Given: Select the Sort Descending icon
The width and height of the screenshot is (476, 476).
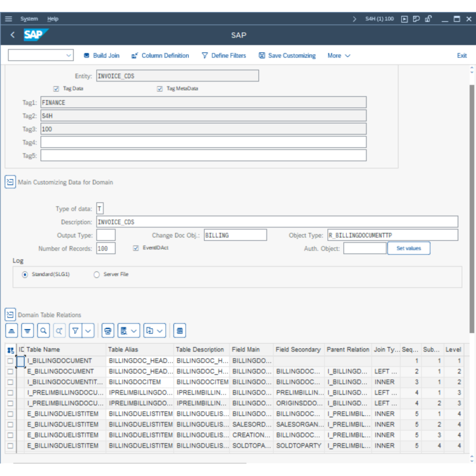Looking at the screenshot, I should pyautogui.click(x=27, y=330).
